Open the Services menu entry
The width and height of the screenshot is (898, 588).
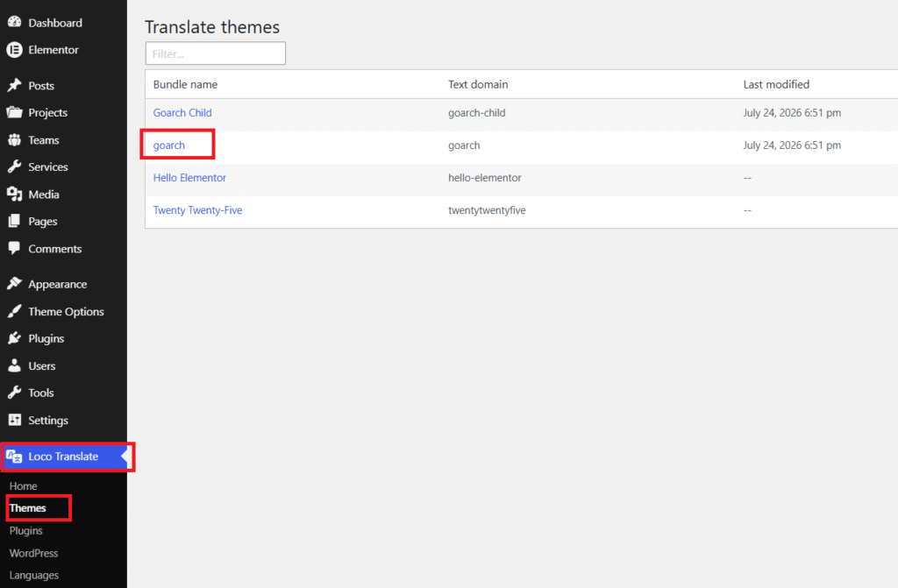(48, 167)
